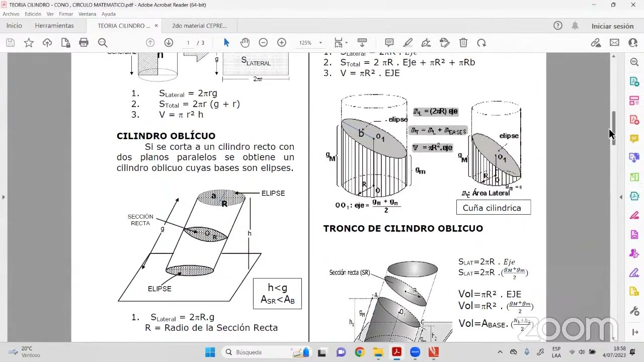Send the file by email

[614, 43]
